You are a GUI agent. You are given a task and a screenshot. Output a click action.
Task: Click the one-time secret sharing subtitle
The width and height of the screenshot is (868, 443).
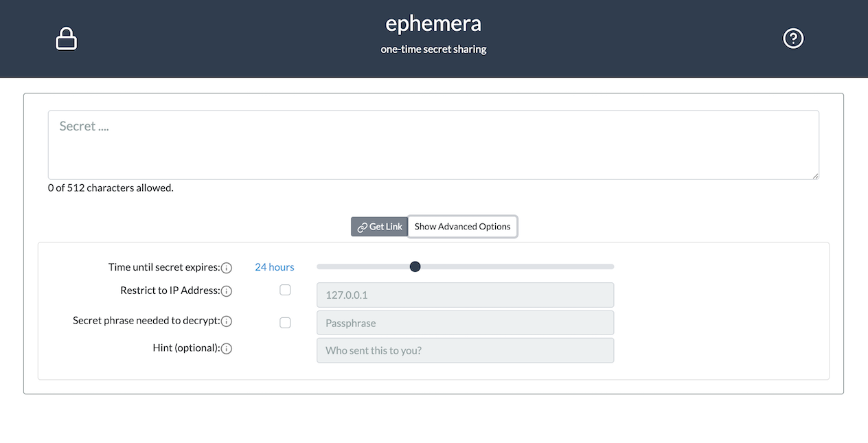(433, 49)
